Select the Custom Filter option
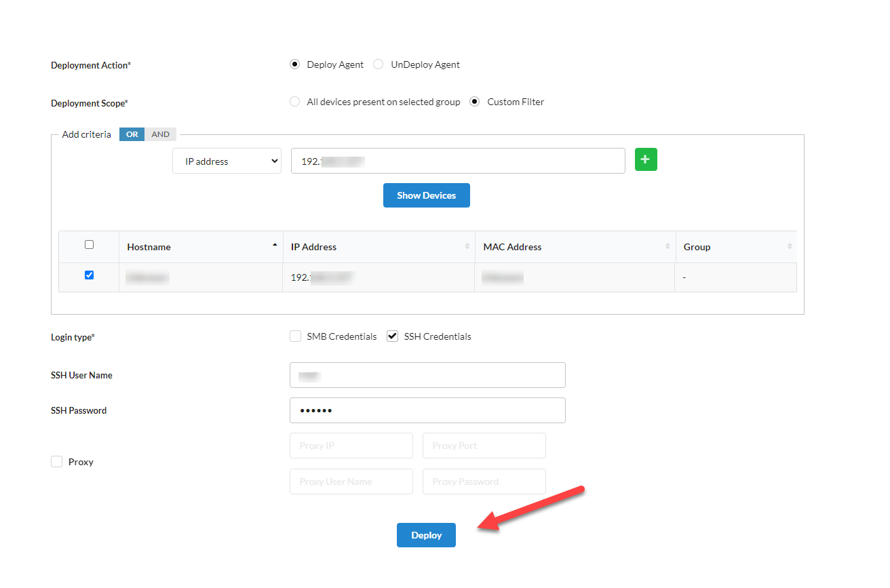The height and width of the screenshot is (588, 890). click(476, 101)
